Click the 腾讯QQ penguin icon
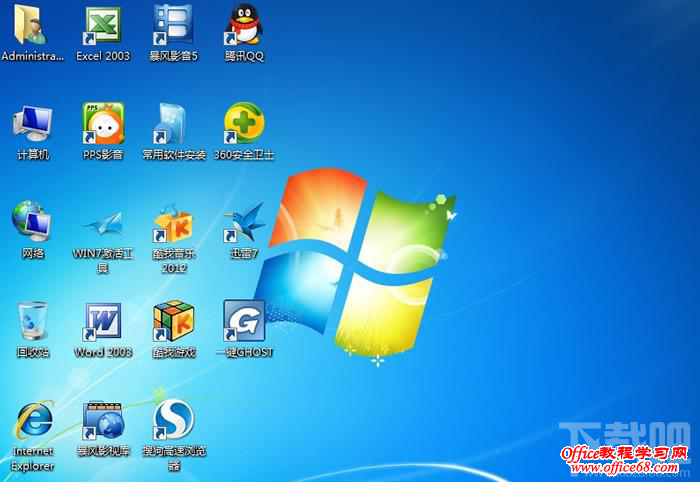The width and height of the screenshot is (700, 482). pyautogui.click(x=244, y=24)
